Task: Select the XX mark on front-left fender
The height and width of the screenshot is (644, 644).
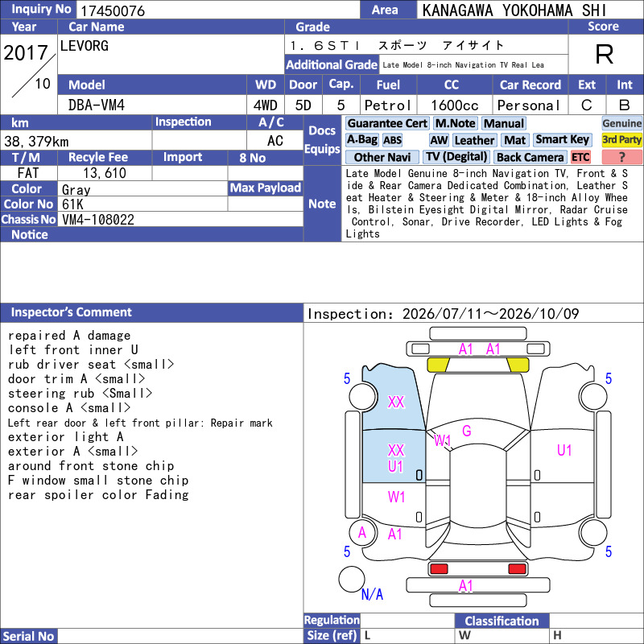Action: (x=396, y=402)
